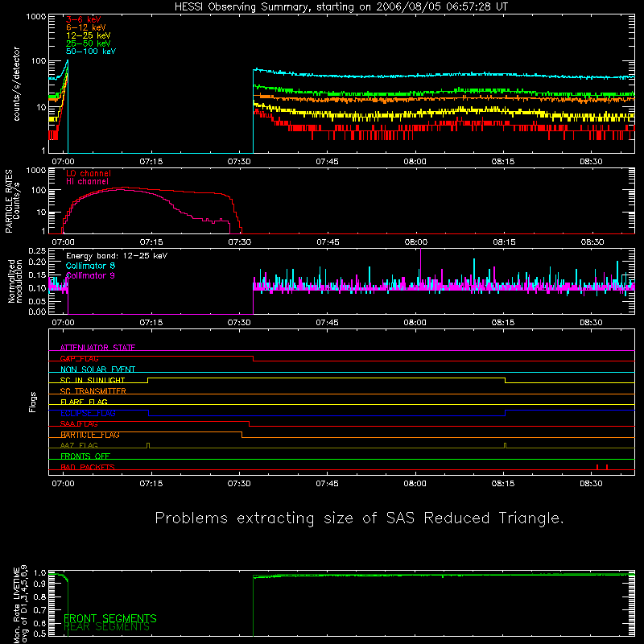This screenshot has height=644, width=644.
Task: Click the Normalized modulation axis title
Action: point(15,281)
